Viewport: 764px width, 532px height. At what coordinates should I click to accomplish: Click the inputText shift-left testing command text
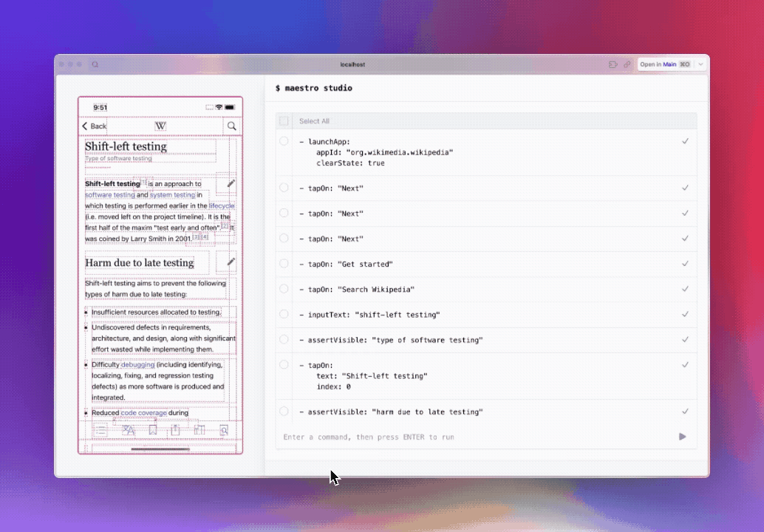[369, 315]
